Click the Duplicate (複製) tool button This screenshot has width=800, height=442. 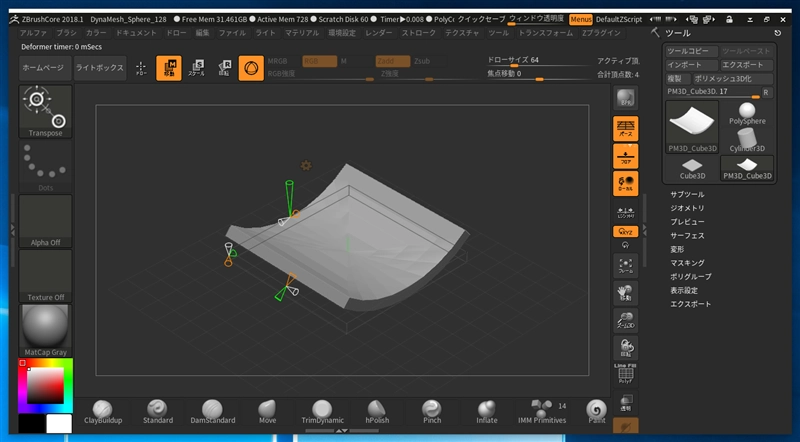point(678,79)
